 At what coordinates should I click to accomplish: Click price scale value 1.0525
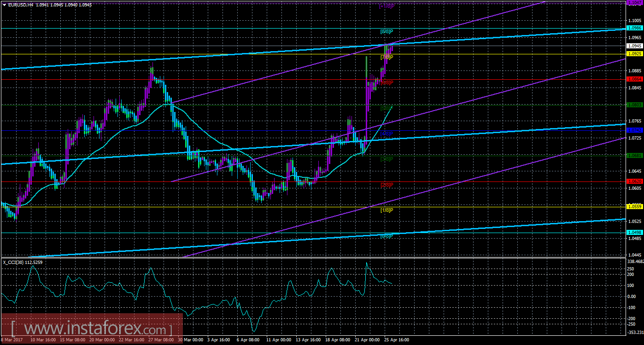click(635, 222)
